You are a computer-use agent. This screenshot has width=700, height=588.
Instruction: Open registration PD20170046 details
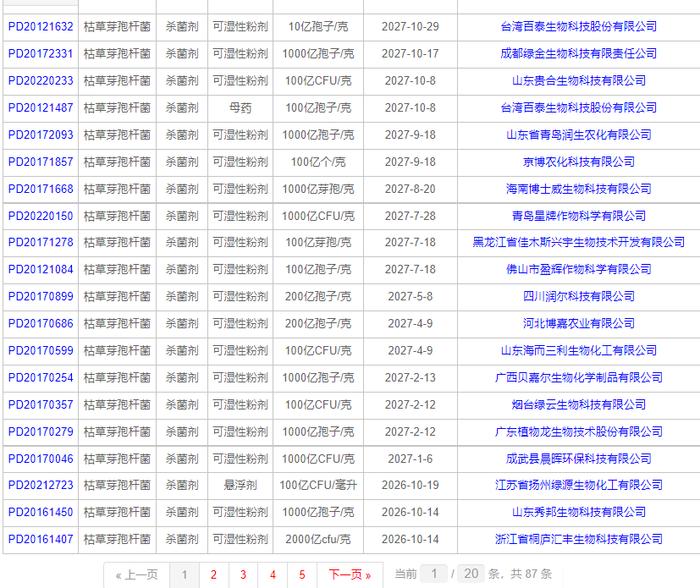click(40, 459)
